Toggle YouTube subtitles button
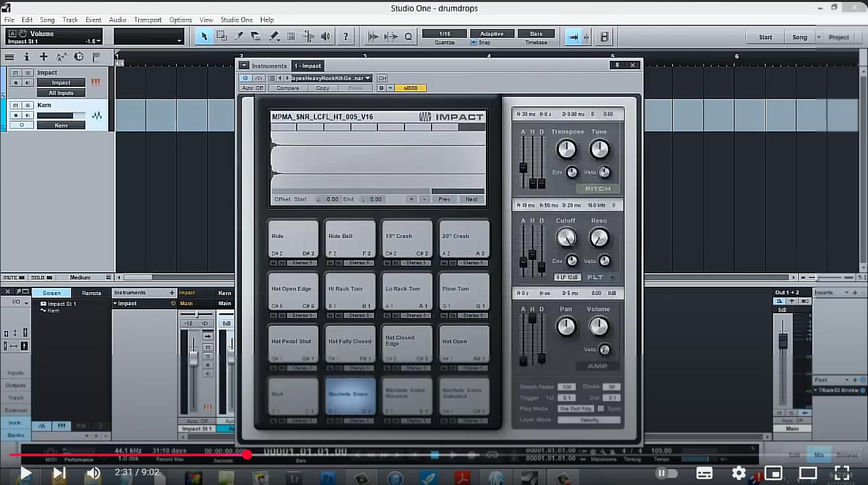The width and height of the screenshot is (868, 485). point(704,473)
